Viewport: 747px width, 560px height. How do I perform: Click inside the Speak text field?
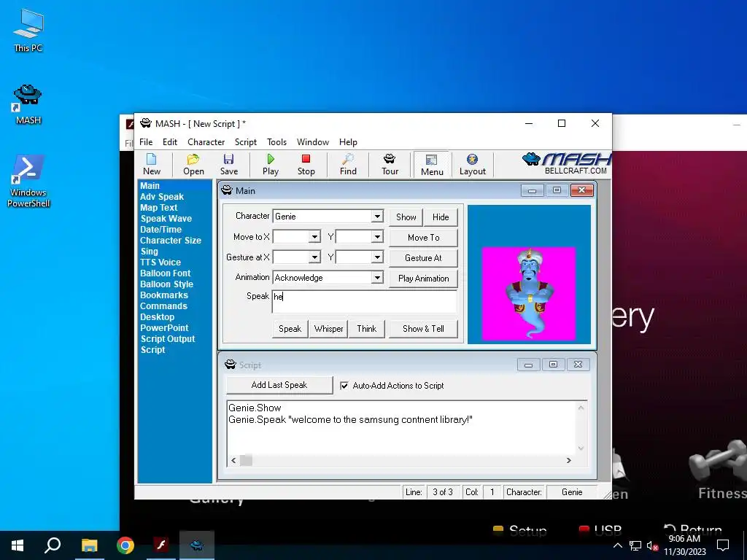pos(365,301)
